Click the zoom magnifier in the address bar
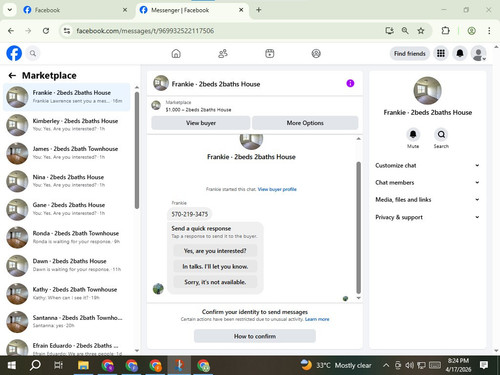The width and height of the screenshot is (500, 375). coord(405,31)
